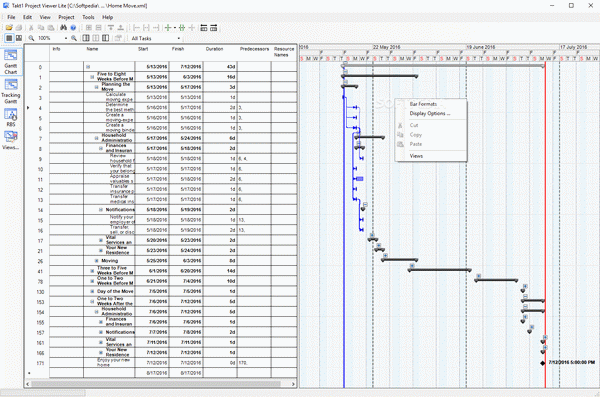The width and height of the screenshot is (600, 397).
Task: Switch to Gantt Chart view in sidebar
Action: point(11,62)
